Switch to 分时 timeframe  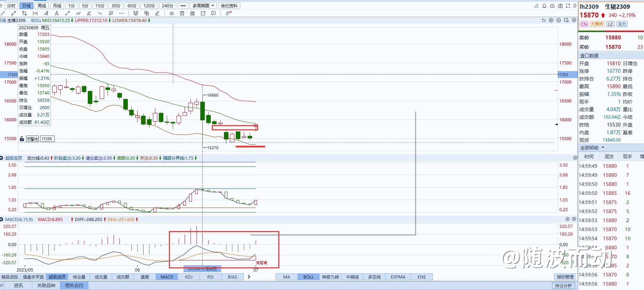[x=11, y=6]
